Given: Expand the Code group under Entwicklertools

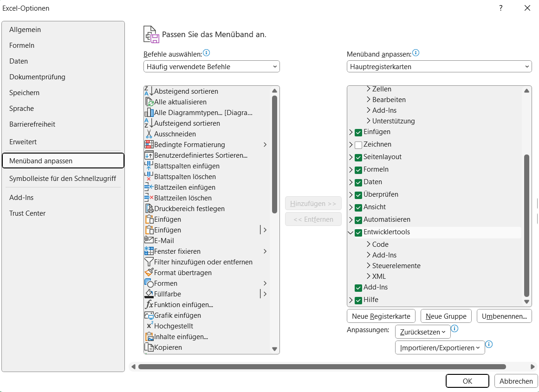Looking at the screenshot, I should click(x=369, y=244).
